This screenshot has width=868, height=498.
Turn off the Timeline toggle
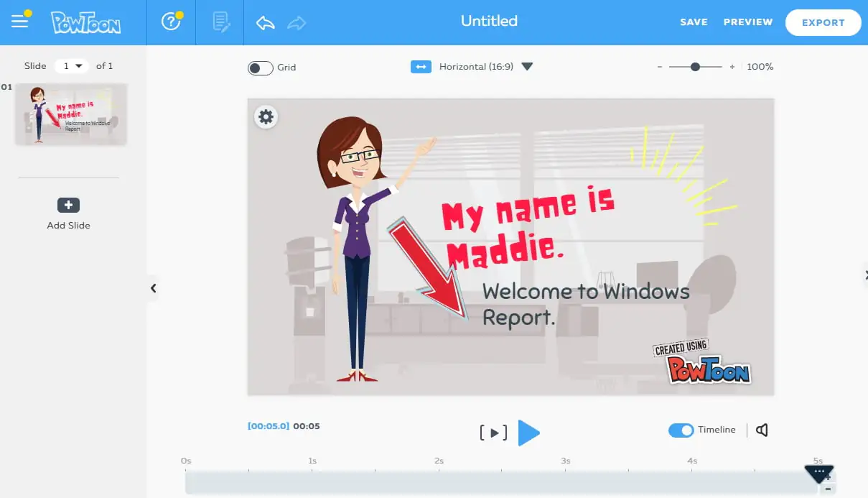(x=681, y=430)
